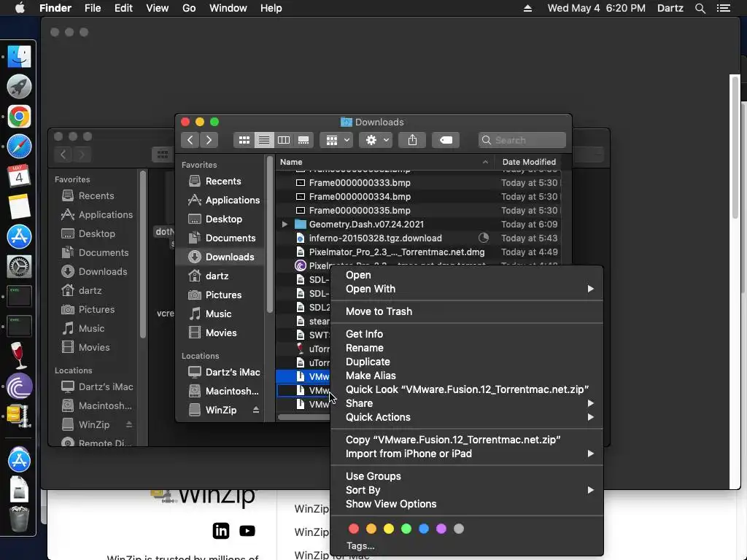Select Frame0000000334.bmp file row

418,197
